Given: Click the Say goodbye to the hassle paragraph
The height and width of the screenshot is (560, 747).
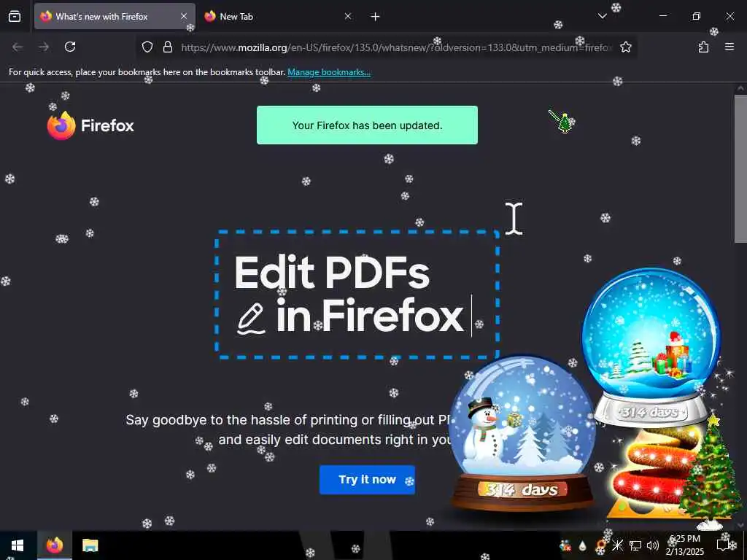Looking at the screenshot, I should [x=288, y=429].
